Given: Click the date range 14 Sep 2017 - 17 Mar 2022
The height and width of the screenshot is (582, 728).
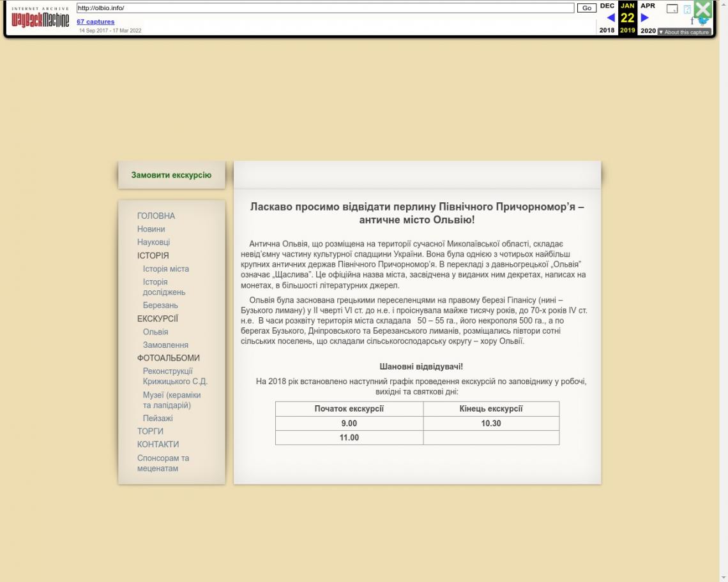Looking at the screenshot, I should pos(110,31).
